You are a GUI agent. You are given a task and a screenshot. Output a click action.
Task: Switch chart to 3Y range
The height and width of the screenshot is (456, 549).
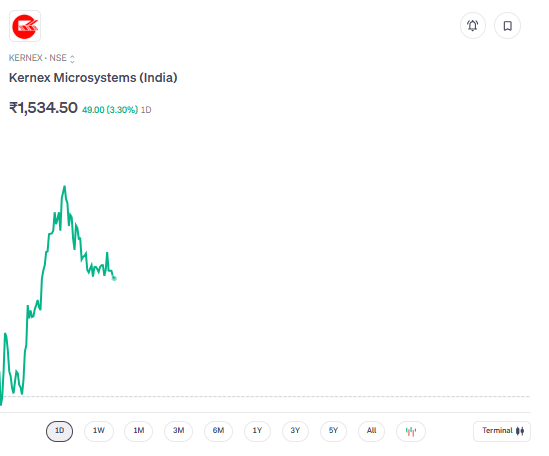295,431
